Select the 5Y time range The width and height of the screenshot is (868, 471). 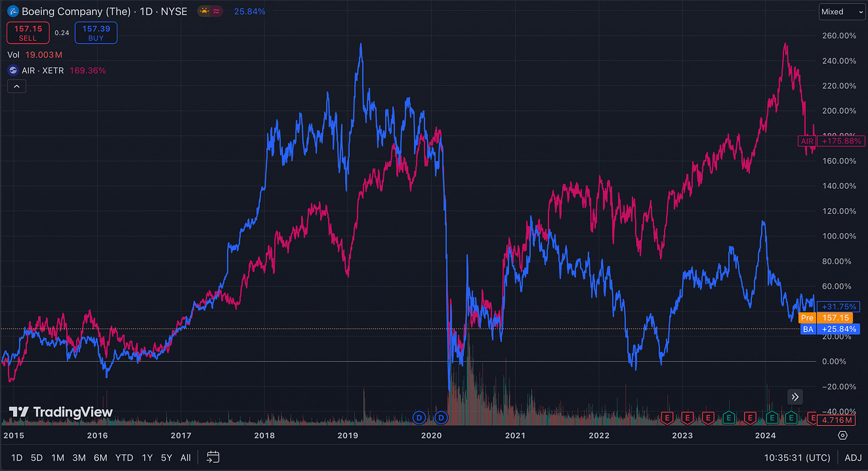(x=166, y=458)
